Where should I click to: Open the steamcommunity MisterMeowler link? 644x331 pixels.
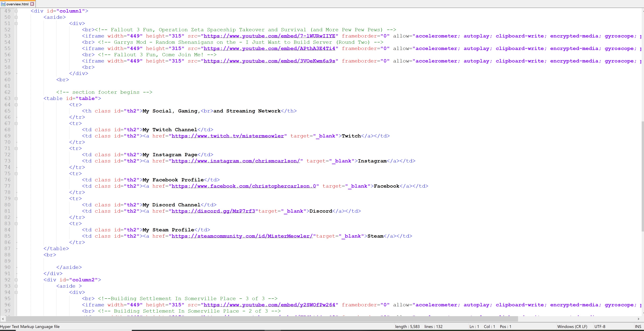pyautogui.click(x=242, y=236)
